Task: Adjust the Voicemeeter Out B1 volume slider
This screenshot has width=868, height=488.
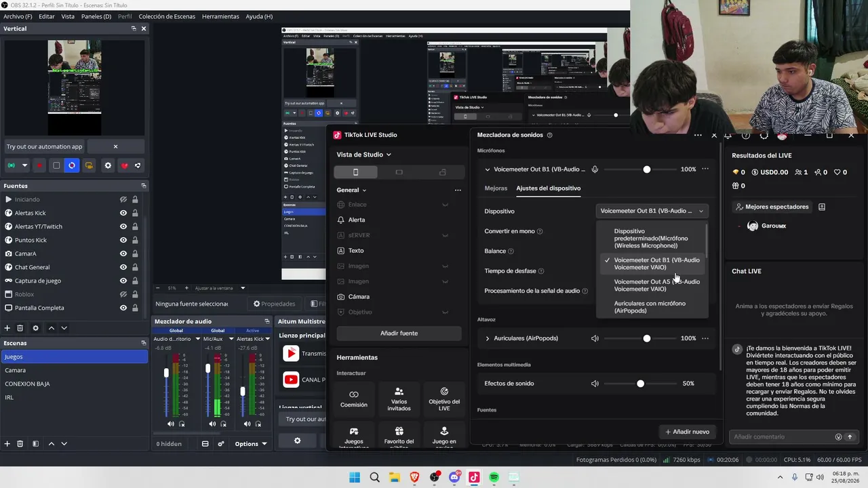Action: [x=646, y=169]
